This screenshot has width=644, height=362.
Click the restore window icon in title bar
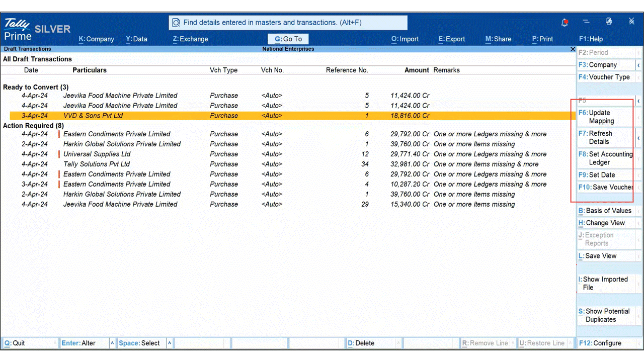[609, 21]
